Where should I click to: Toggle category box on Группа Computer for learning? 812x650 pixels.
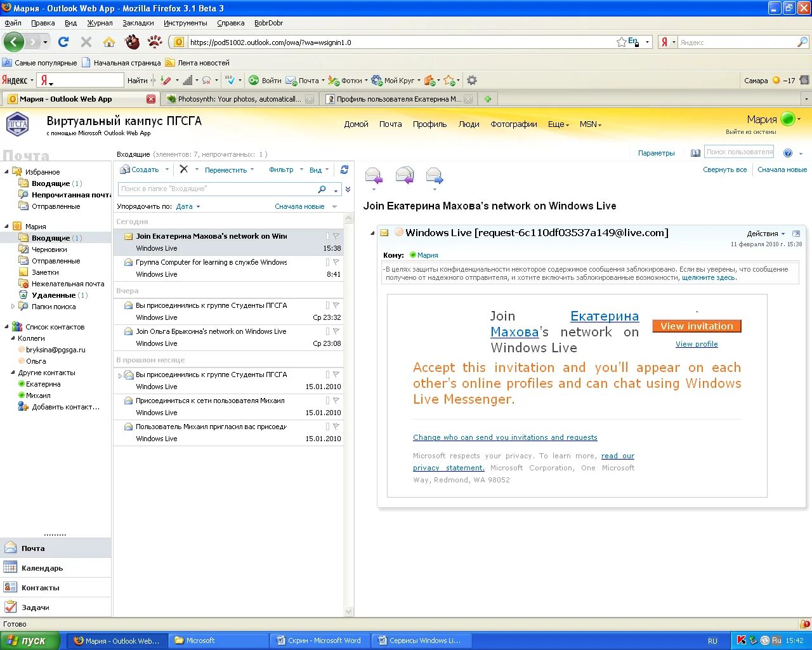(327, 262)
